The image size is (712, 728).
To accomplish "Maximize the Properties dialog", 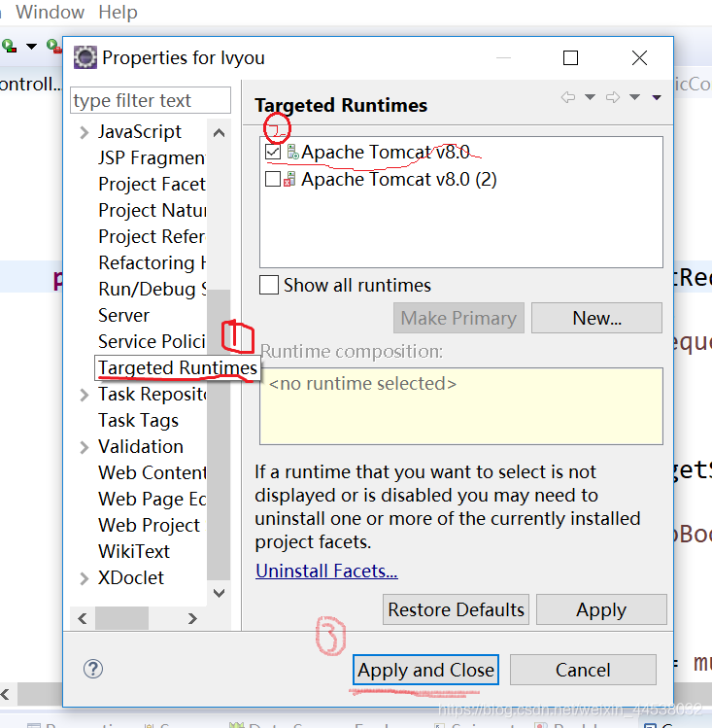I will [x=570, y=58].
